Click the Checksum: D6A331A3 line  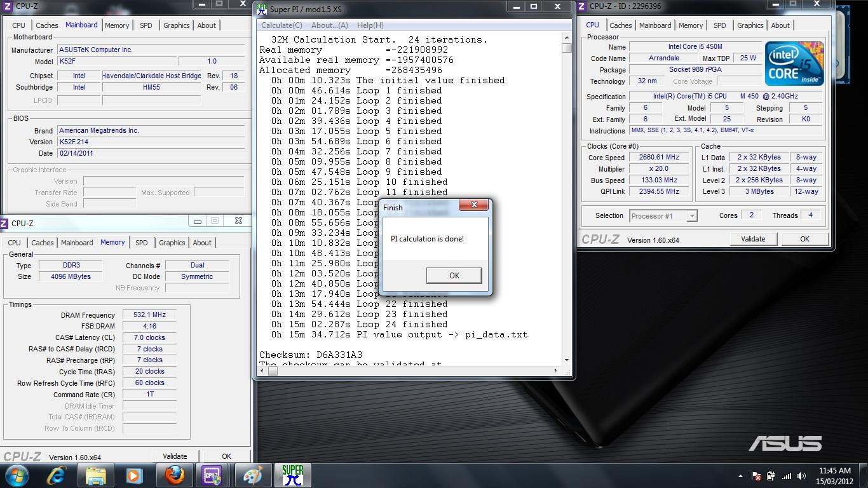pos(311,355)
